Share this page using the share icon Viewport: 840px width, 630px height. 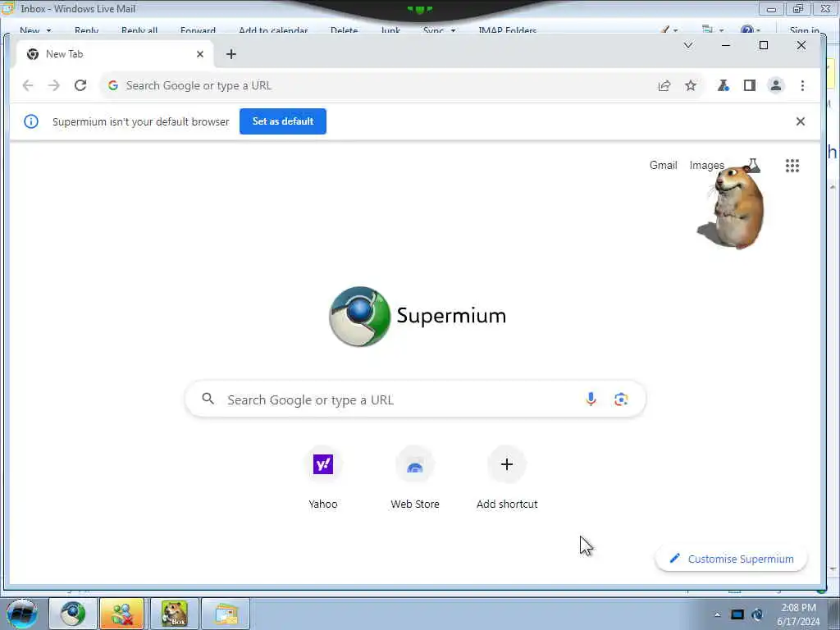click(x=664, y=85)
